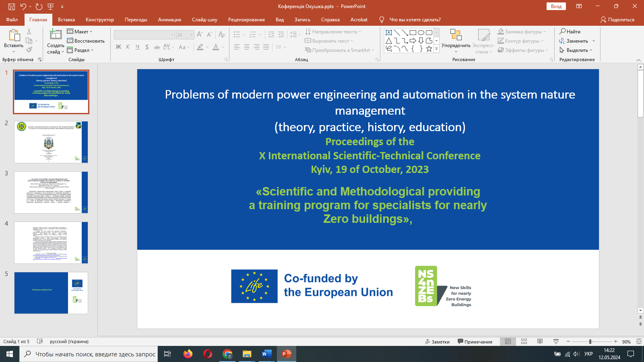Create a new slide with Создать слайд icon
The height and width of the screenshot is (362, 644).
pos(56,35)
